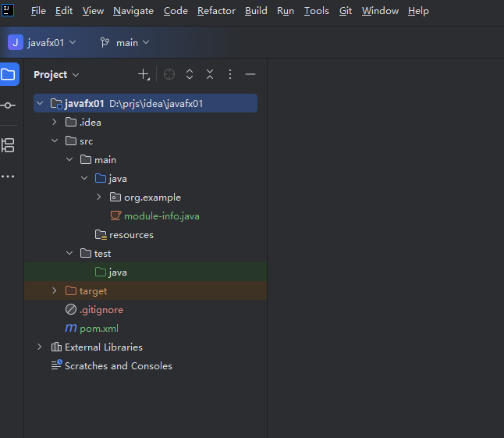
Task: Select the pom.xml file
Action: coord(98,328)
